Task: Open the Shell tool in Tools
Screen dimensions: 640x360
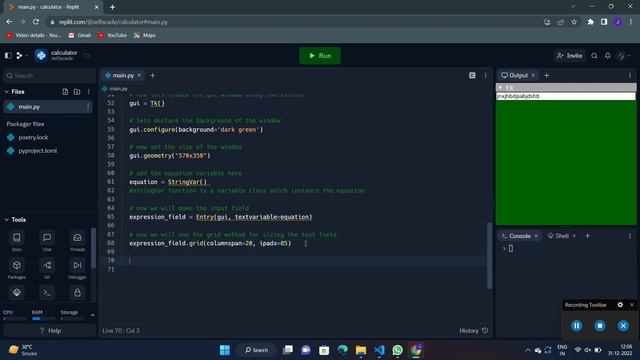Action: tap(47, 293)
